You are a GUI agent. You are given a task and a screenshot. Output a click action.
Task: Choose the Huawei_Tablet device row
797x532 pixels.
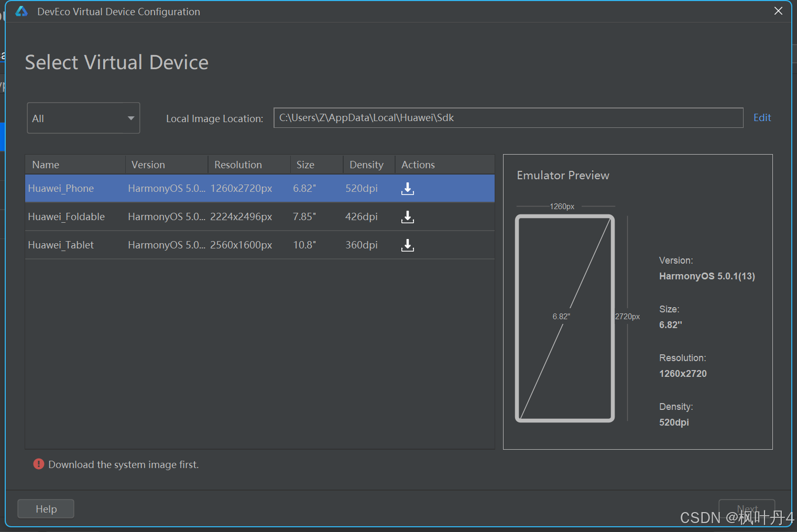(61, 245)
